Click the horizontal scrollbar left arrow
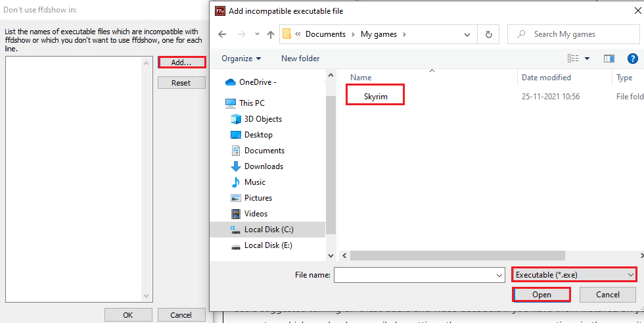This screenshot has height=323, width=644. click(x=344, y=256)
